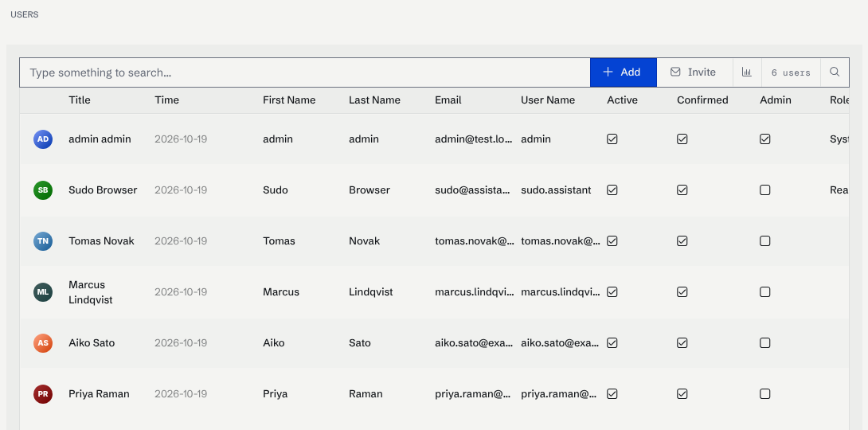Click first name cell 'Aiko'
The width and height of the screenshot is (868, 430).
click(x=273, y=343)
